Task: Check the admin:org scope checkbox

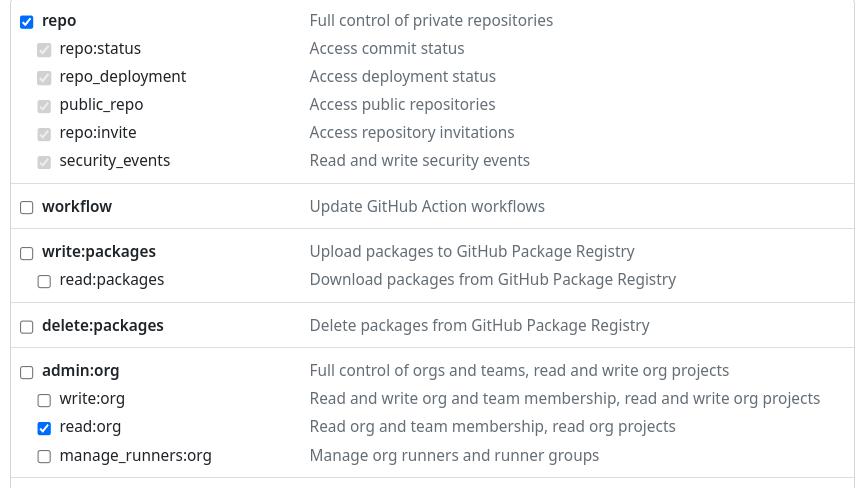Action: (x=27, y=371)
